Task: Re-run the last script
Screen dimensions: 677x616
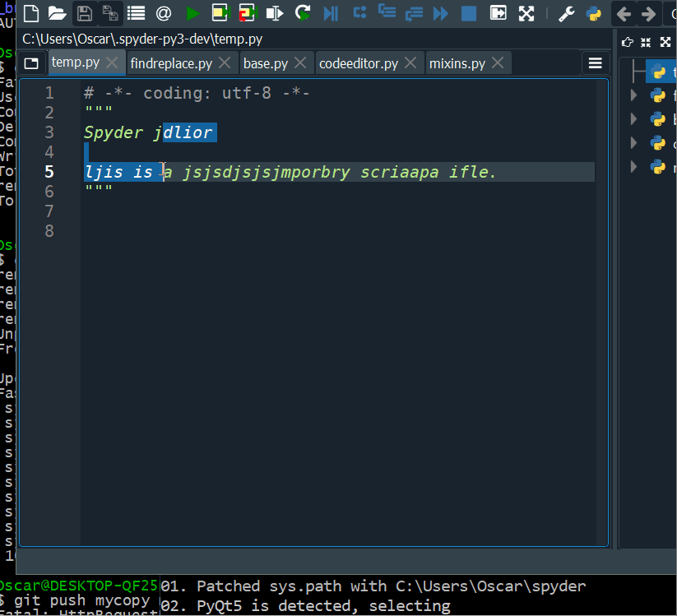Action: (x=303, y=13)
